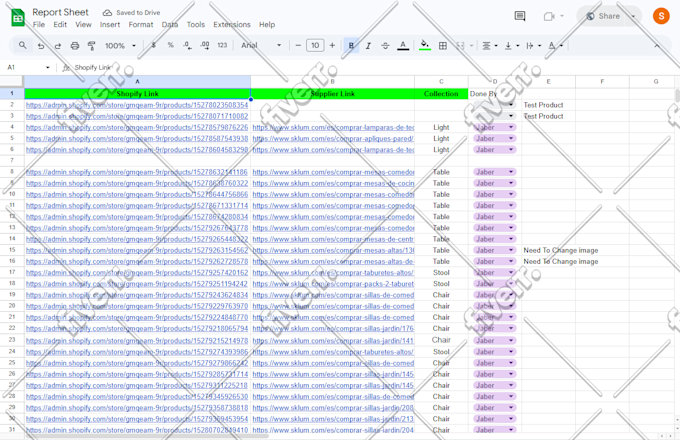The width and height of the screenshot is (680, 440).
Task: Open the Format menu
Action: point(141,25)
